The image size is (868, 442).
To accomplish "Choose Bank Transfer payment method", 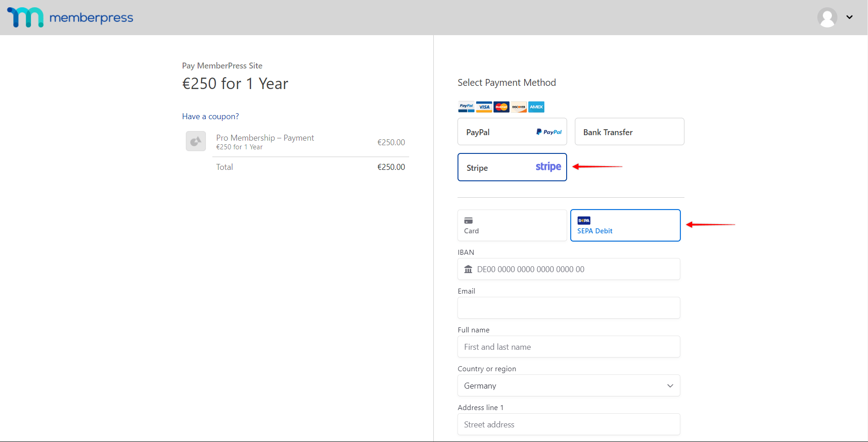I will 629,132.
